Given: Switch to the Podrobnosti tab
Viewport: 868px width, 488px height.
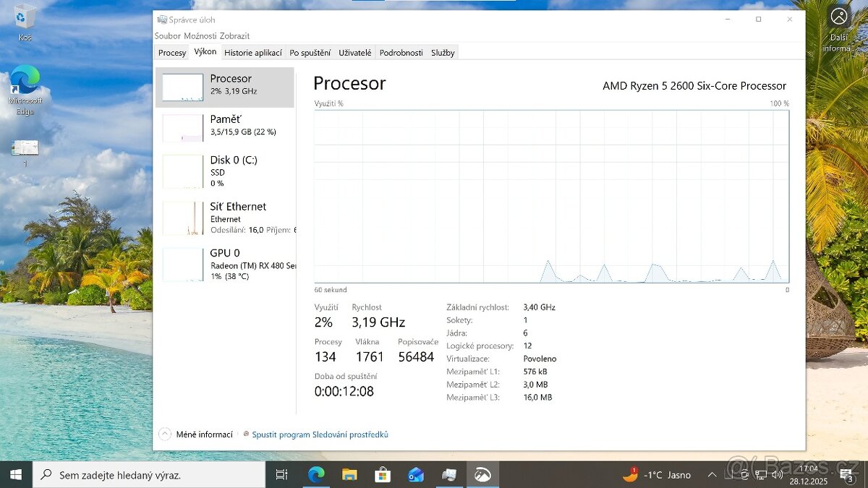Looking at the screenshot, I should tap(401, 53).
